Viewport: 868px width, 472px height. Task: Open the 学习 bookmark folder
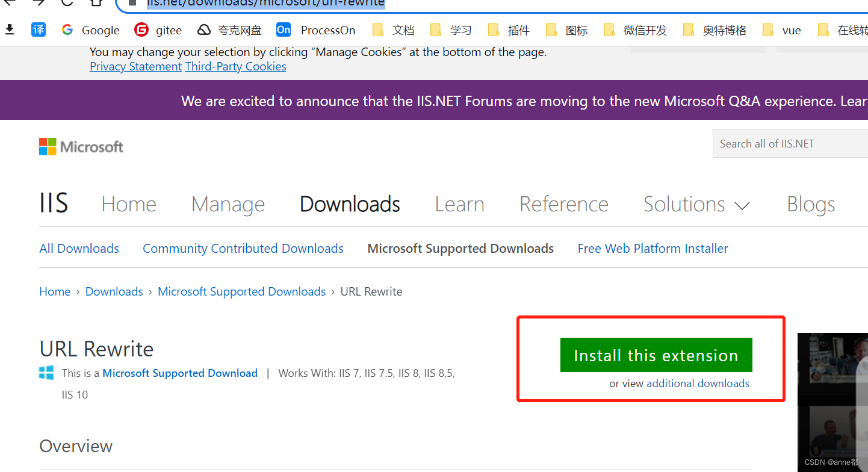pyautogui.click(x=451, y=30)
